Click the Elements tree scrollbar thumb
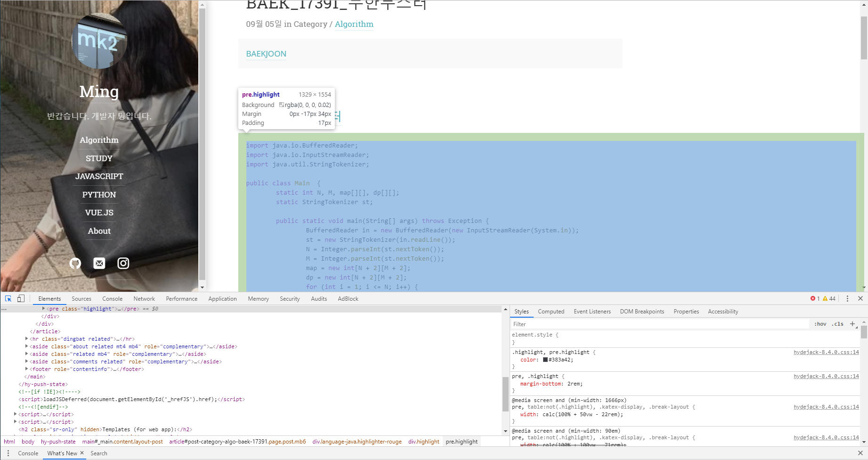 505,394
